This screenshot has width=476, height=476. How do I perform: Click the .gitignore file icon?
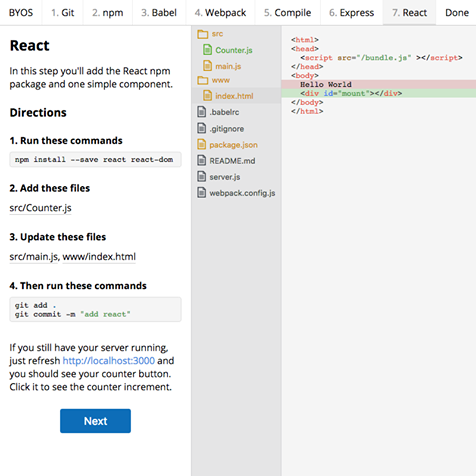[202, 128]
